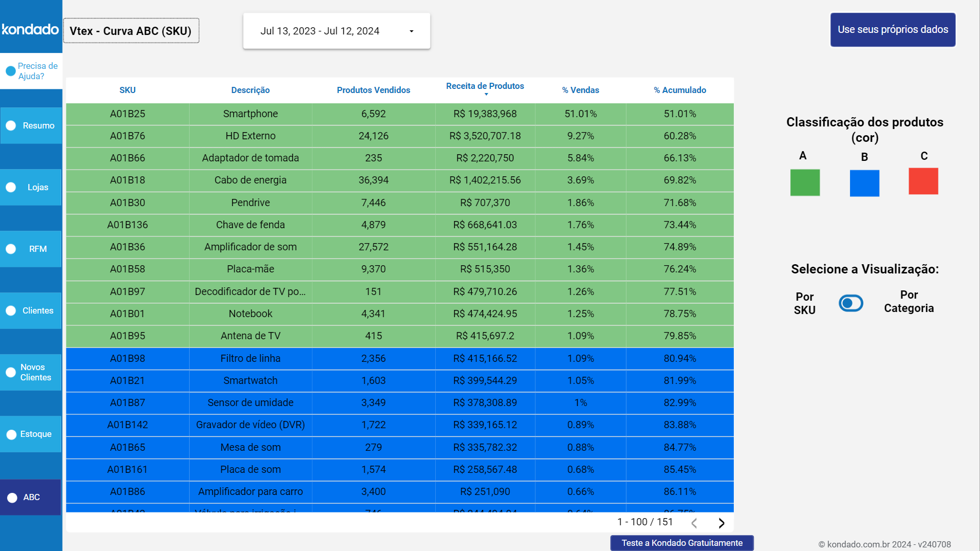Click the Receita de Produtos sort arrow
This screenshot has height=551, width=980.
click(x=486, y=95)
